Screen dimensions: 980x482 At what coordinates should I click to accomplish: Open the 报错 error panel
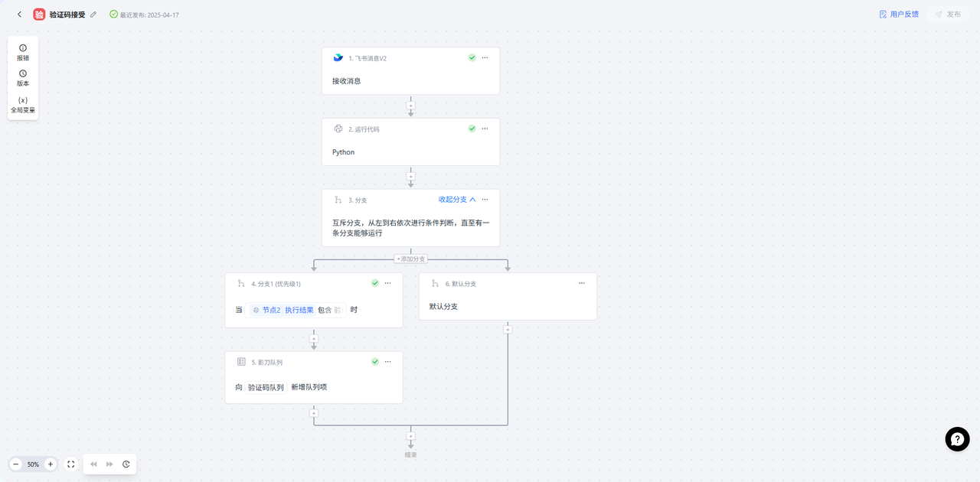pyautogui.click(x=23, y=52)
